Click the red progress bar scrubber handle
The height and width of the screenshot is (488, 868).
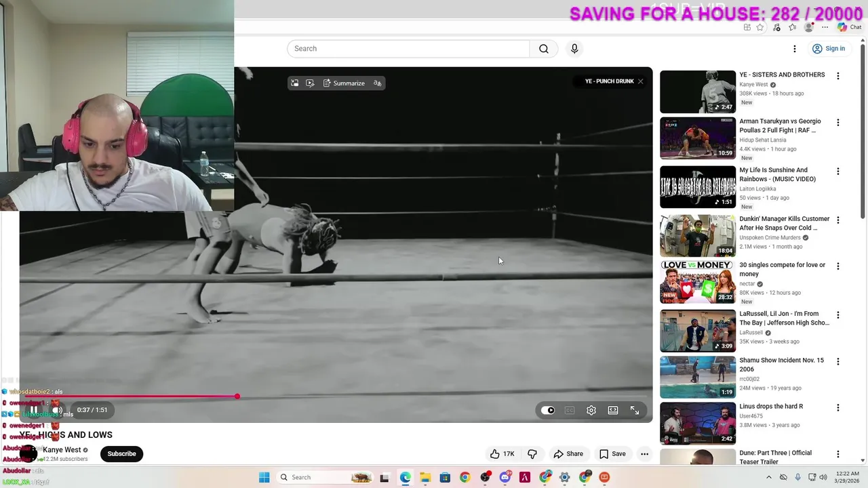click(237, 396)
